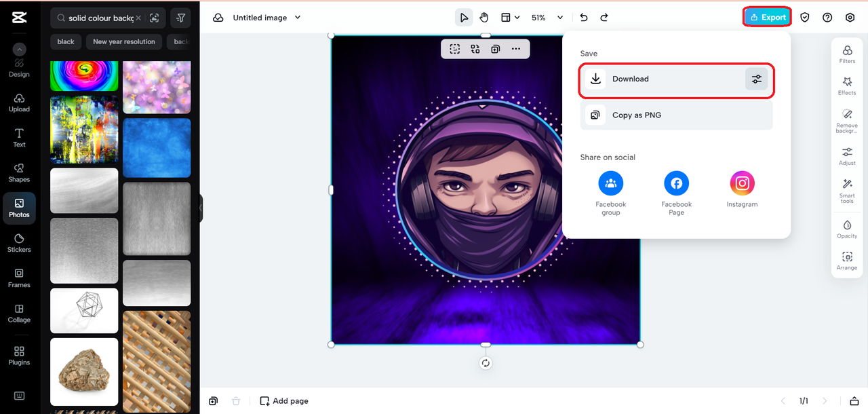Click the Add page button

[x=284, y=401]
